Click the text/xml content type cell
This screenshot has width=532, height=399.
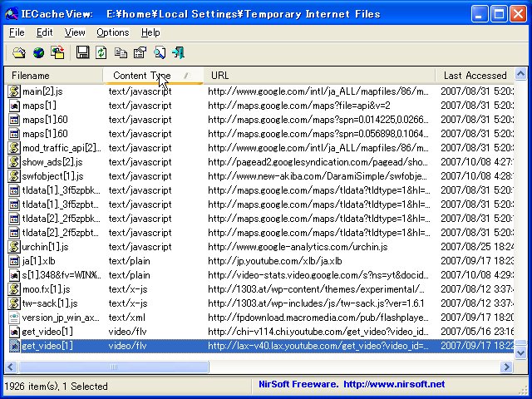click(x=127, y=318)
